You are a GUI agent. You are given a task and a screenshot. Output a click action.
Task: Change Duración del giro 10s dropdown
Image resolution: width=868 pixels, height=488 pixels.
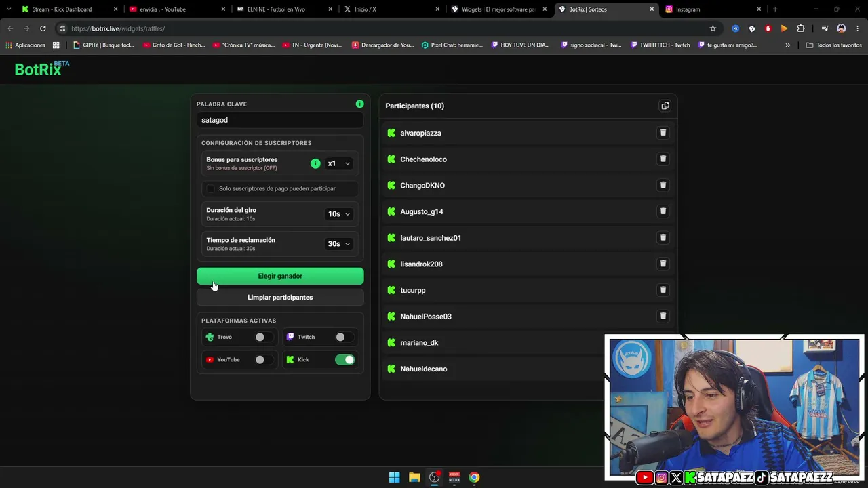tap(338, 214)
